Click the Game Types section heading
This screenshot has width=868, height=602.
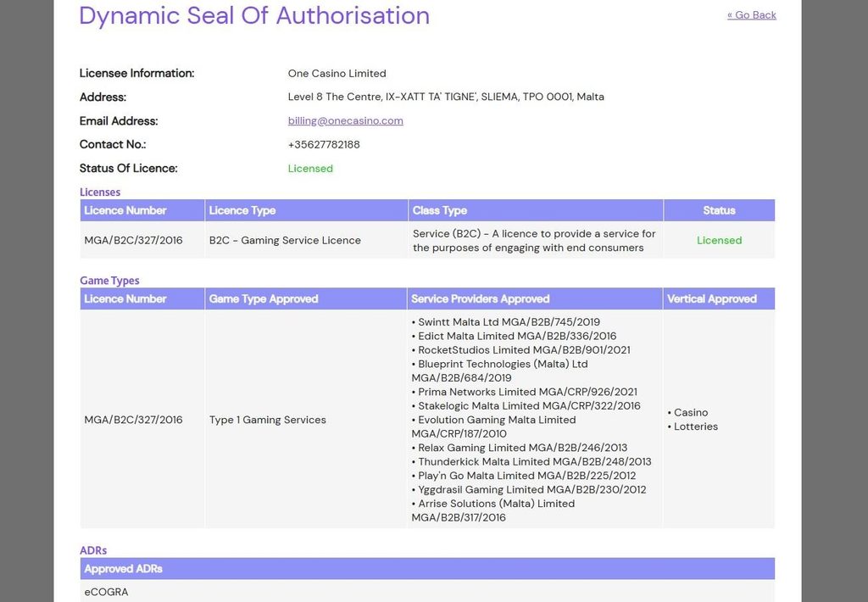pyautogui.click(x=109, y=281)
